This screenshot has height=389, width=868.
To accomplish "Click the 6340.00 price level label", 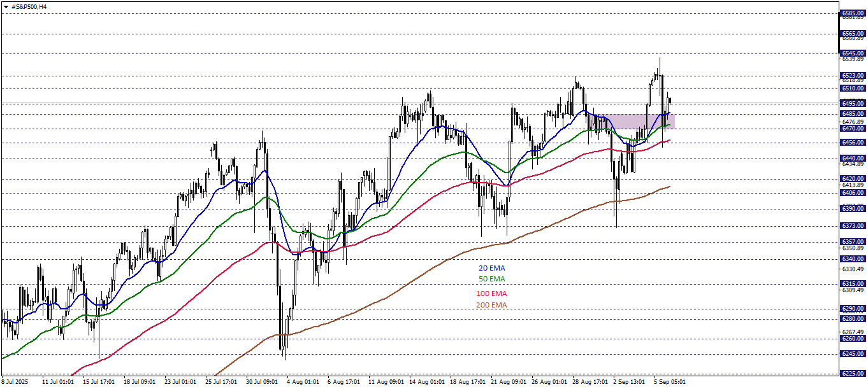I will coord(852,259).
